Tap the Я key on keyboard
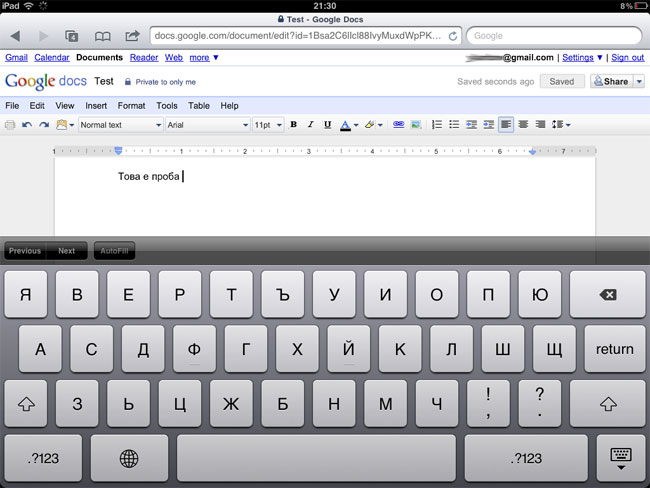The height and width of the screenshot is (488, 650). coord(26,295)
